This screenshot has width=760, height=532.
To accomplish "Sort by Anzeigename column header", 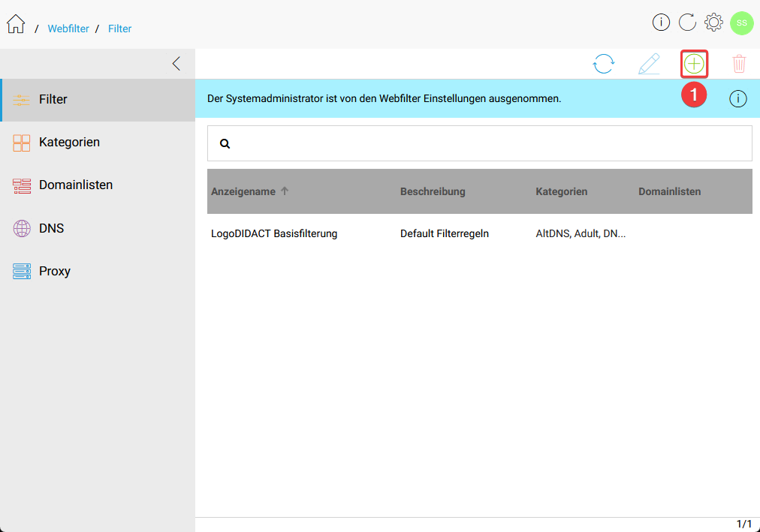I will point(243,191).
